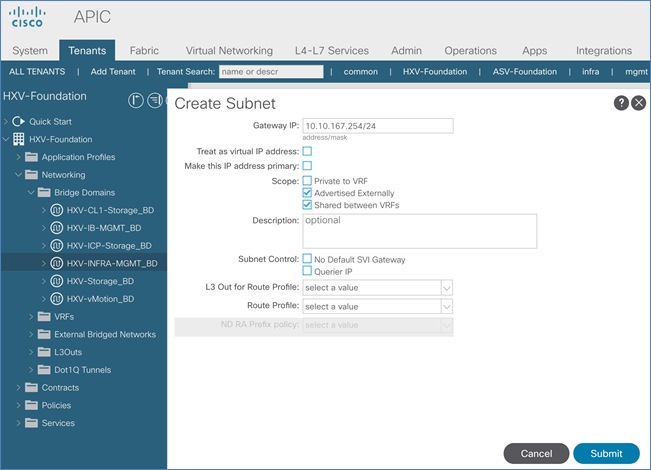Click the HXV-IB-MGMT_BD bridge domain icon
Screen dimensions: 651x470
56,228
